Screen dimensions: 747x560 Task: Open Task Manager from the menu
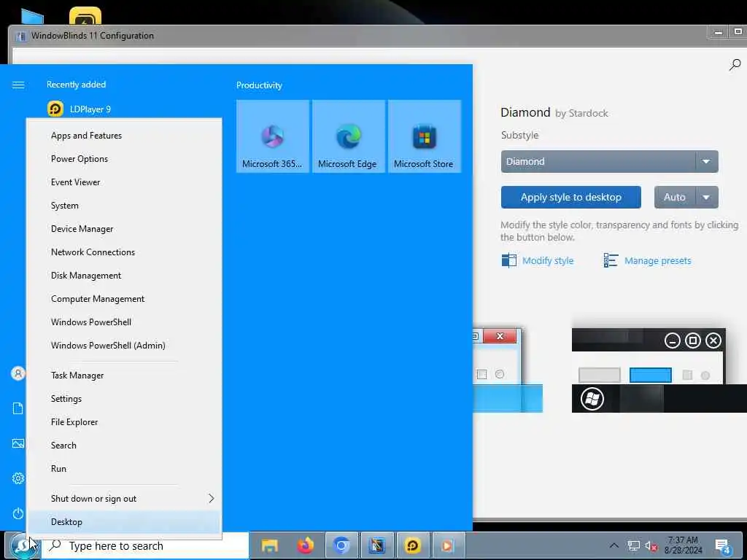[x=124, y=376]
